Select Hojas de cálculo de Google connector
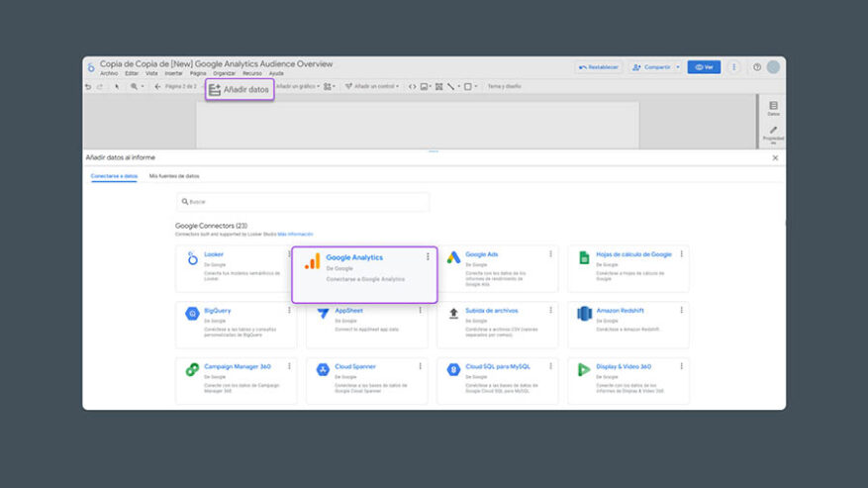This screenshot has width=868, height=488. [627, 268]
